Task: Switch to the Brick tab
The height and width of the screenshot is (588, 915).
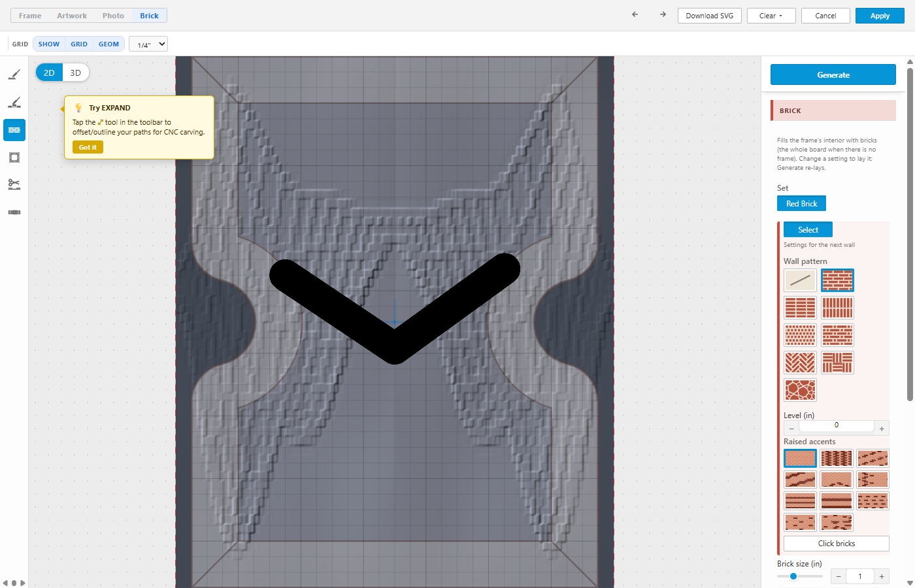Action: pos(149,16)
